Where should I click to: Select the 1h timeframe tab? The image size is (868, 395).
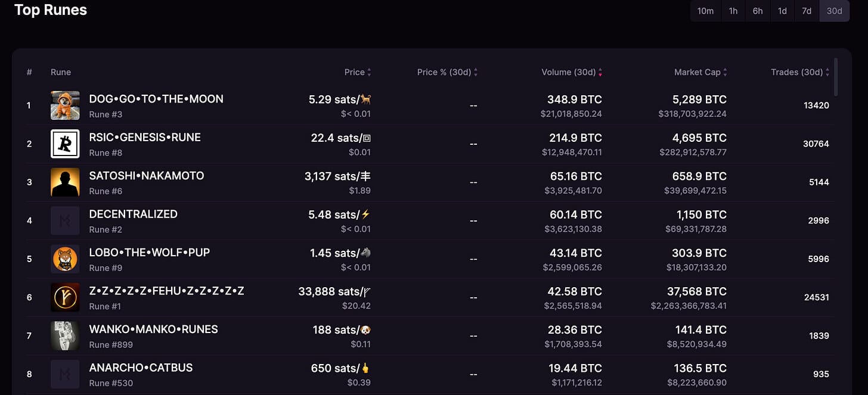733,11
